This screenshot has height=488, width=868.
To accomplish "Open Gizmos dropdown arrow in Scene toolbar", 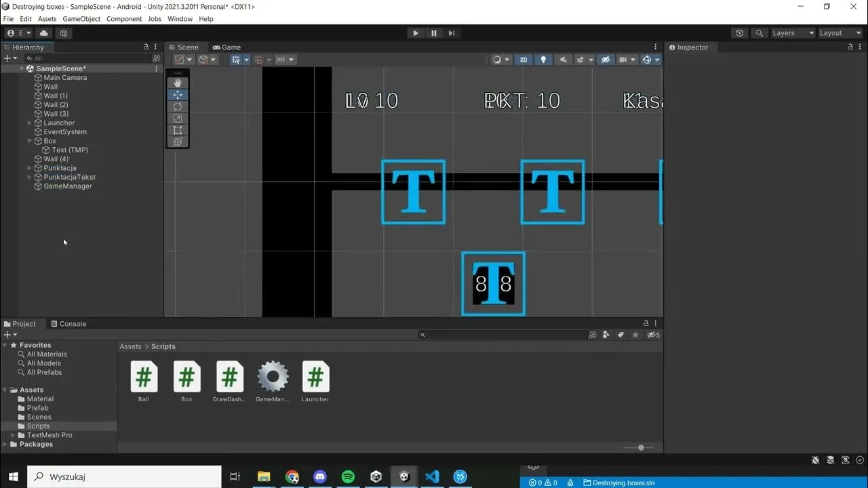I will pos(657,60).
